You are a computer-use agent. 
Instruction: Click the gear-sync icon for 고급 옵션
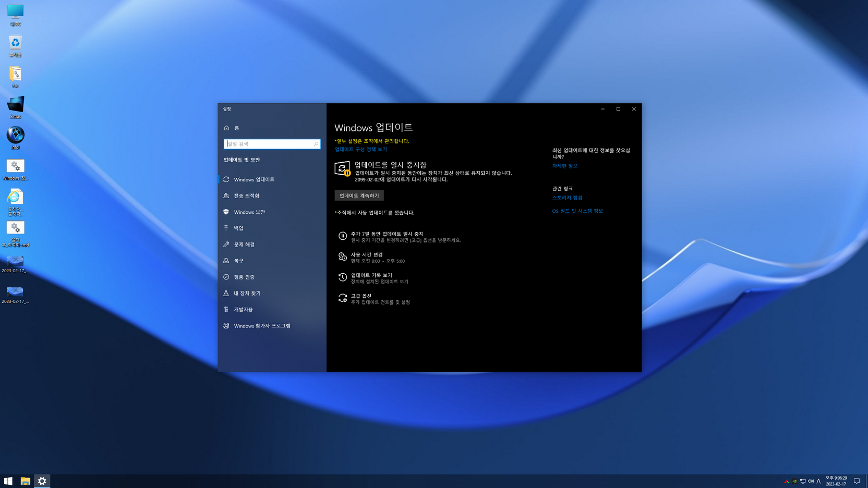(342, 298)
